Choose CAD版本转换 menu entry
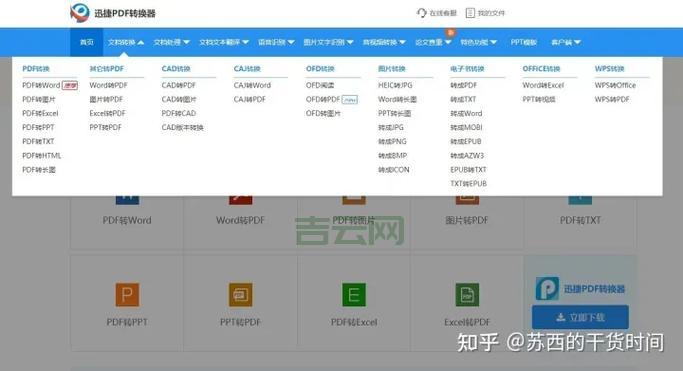This screenshot has height=371, width=683. pyautogui.click(x=183, y=128)
